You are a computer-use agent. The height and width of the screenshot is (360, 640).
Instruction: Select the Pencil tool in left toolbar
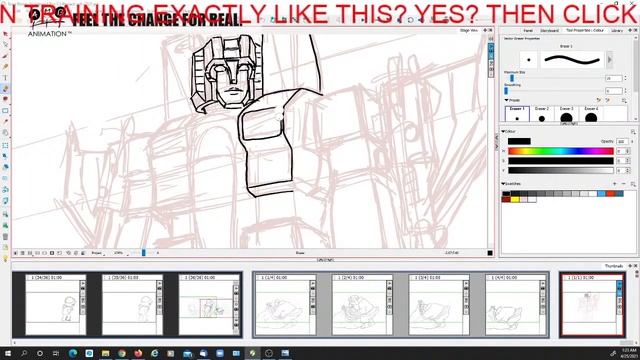point(5,67)
